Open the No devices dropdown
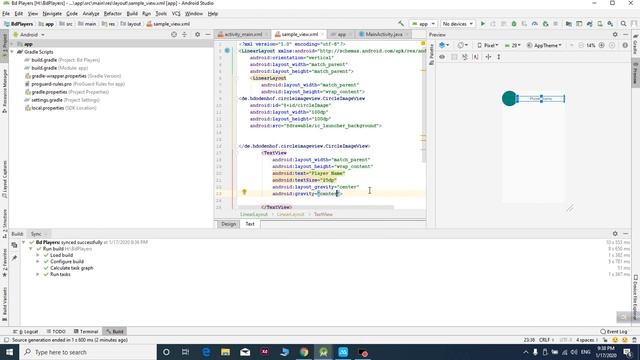Screen dimensions: 640x360 click(x=458, y=24)
